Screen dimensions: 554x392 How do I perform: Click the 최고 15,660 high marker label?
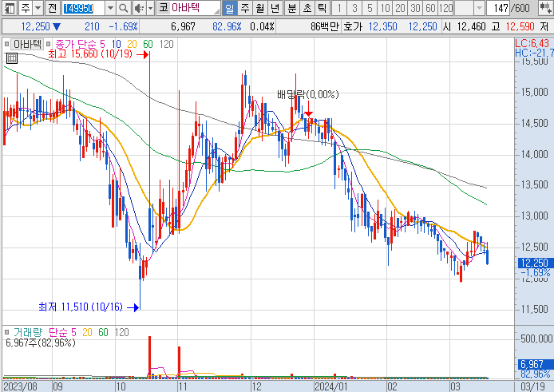click(89, 54)
